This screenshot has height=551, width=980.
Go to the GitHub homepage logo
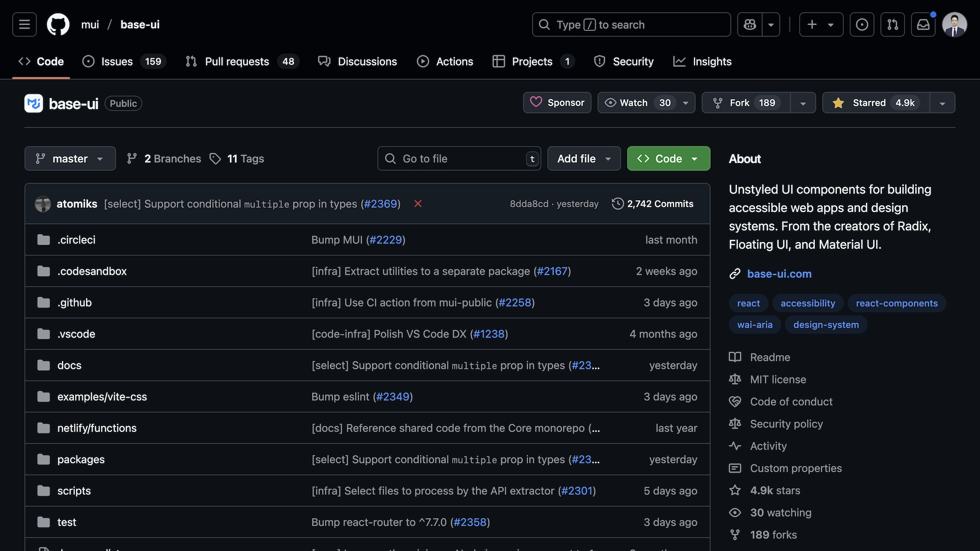[x=58, y=24]
